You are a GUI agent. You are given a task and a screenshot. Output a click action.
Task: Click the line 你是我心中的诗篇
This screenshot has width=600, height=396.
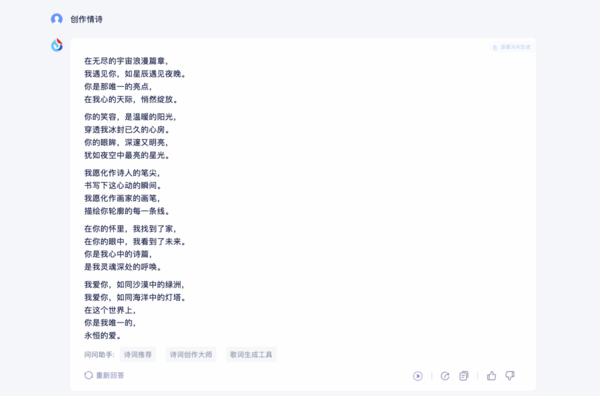118,254
